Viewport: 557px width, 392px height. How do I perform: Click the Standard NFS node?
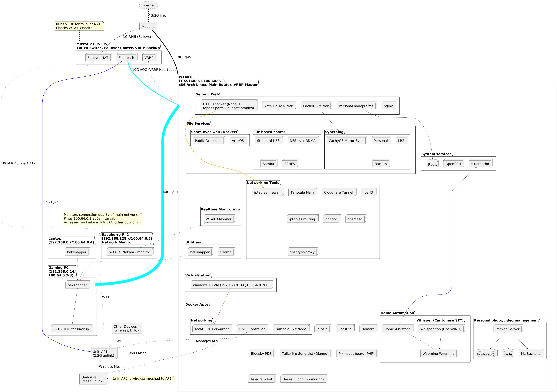269,140
